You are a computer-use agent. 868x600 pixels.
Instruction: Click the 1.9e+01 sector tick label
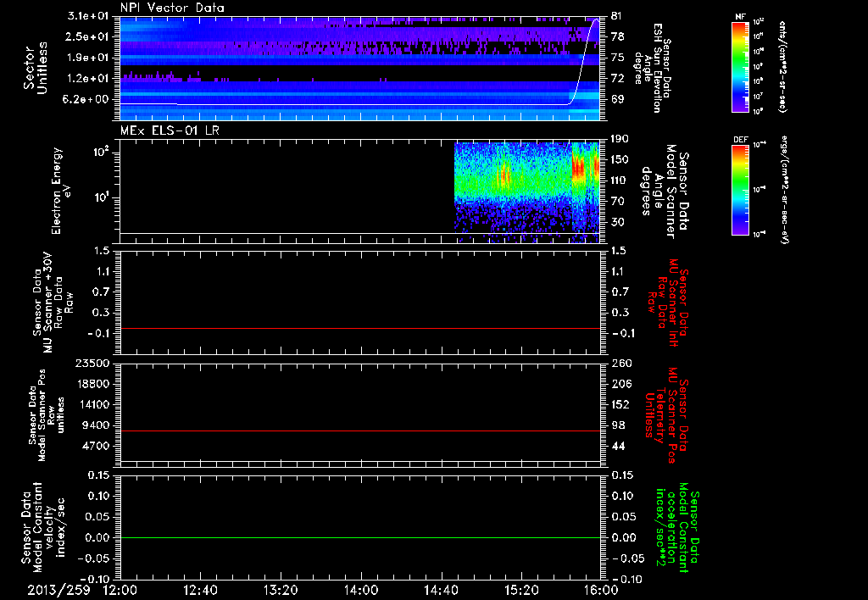pos(88,58)
